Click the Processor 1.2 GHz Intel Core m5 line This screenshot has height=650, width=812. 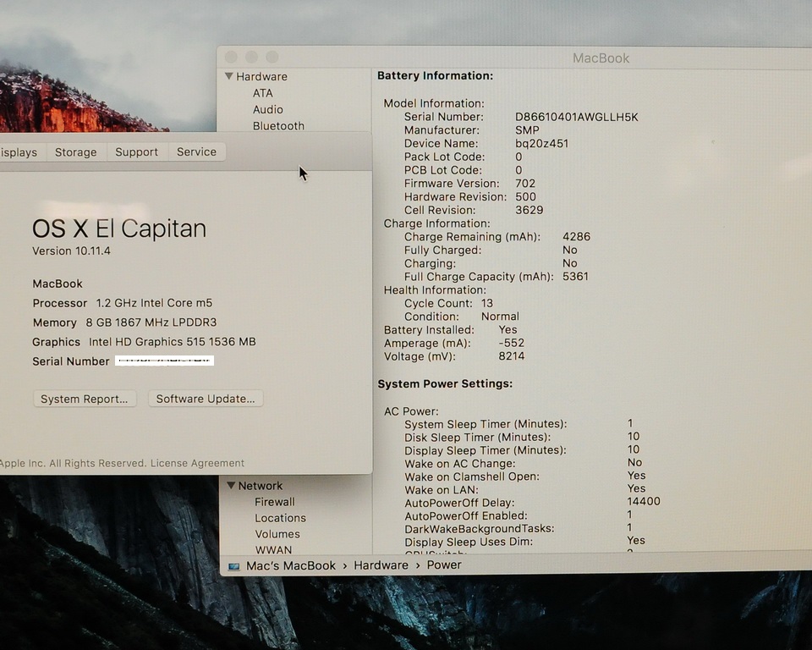tap(122, 303)
